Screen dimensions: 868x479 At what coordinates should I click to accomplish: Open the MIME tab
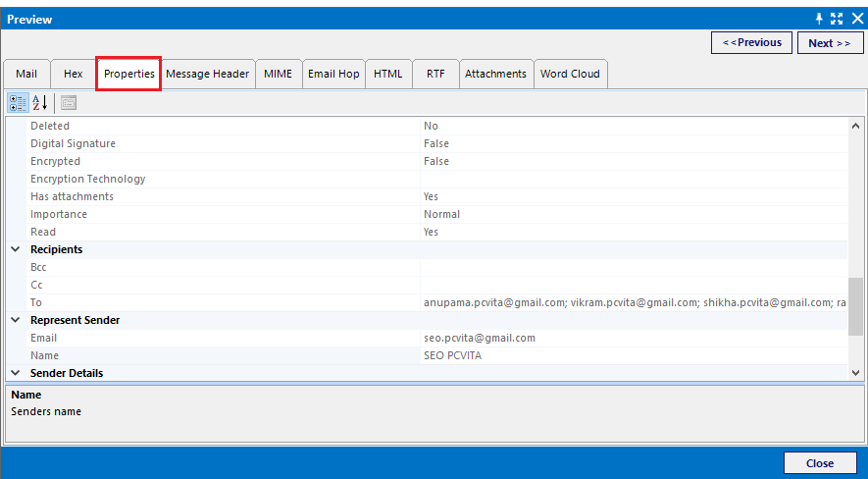(278, 74)
